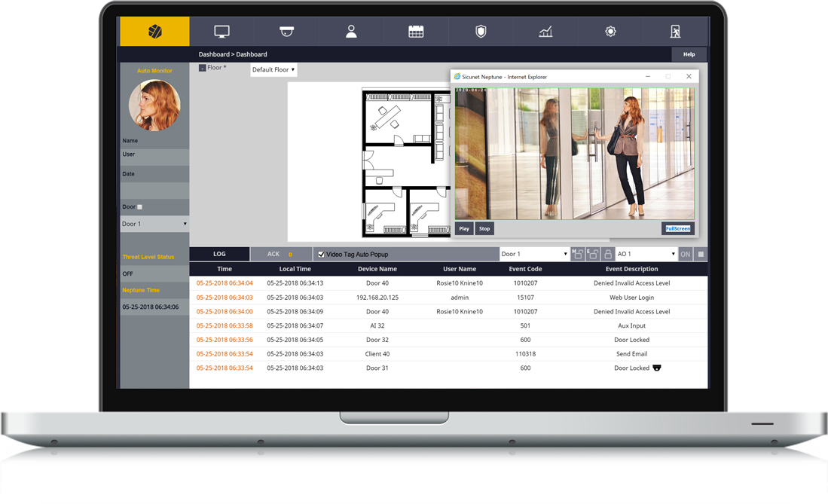Open the gear settings icon
Viewport: 828px width, 504px height.
(x=610, y=32)
